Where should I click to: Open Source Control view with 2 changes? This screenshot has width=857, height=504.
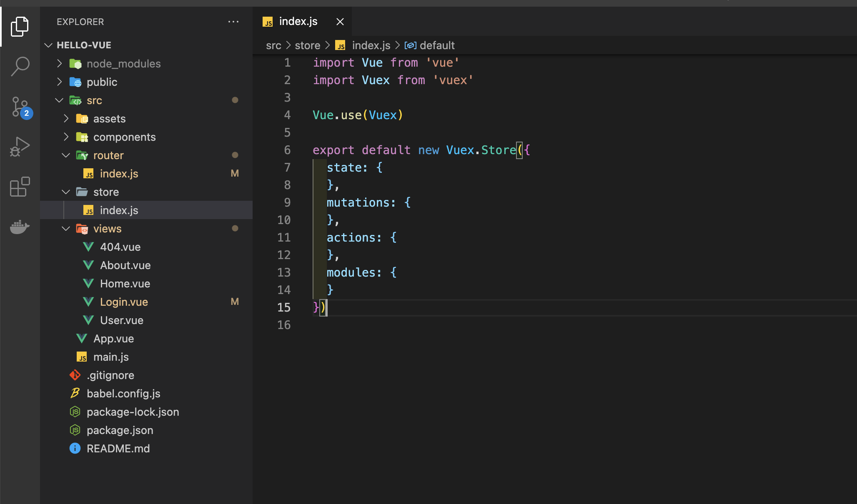[21, 107]
